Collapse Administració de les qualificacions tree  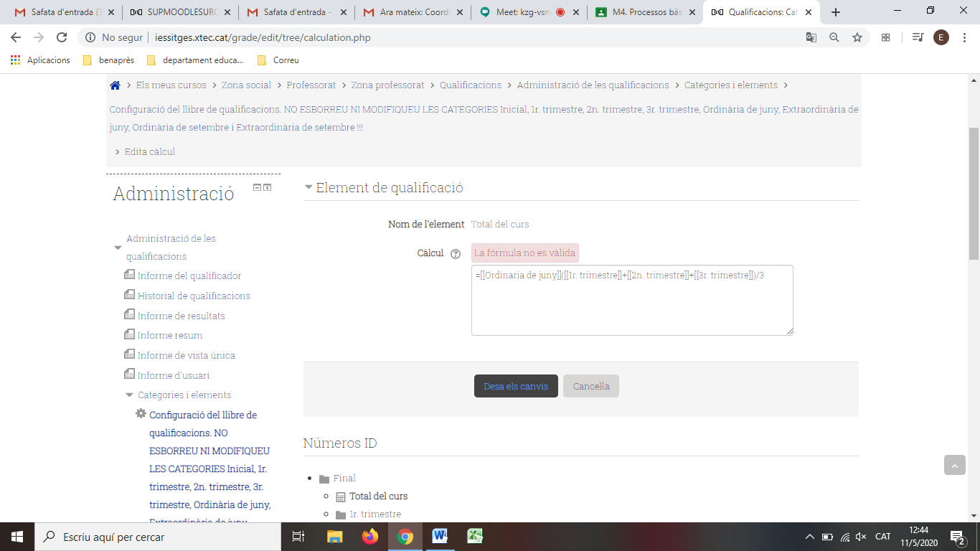coord(118,248)
